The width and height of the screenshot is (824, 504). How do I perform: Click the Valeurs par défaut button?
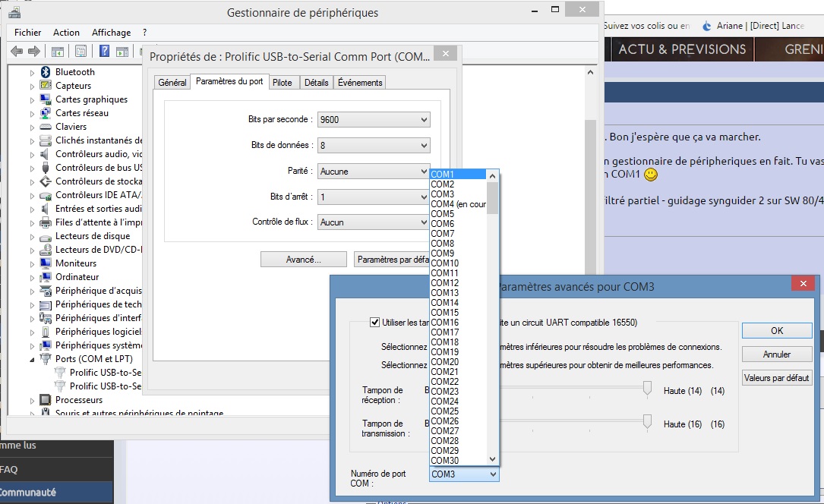(x=777, y=378)
